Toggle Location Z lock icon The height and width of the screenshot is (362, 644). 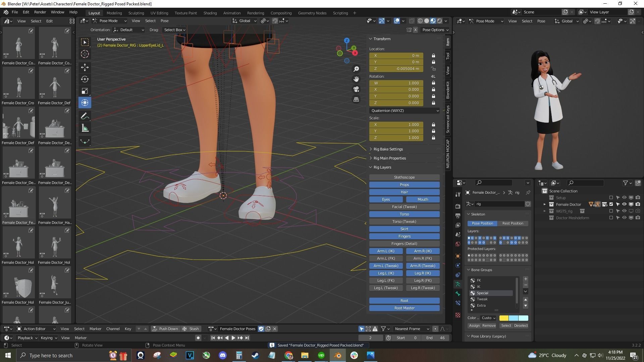[x=433, y=69]
